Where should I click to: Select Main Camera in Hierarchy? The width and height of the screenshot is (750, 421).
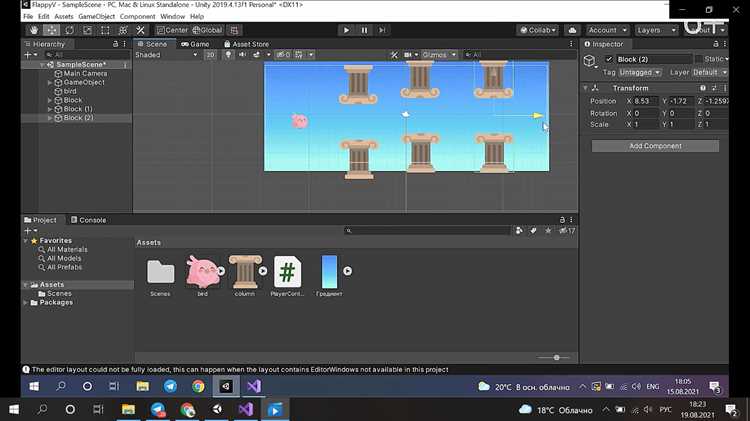click(x=85, y=73)
